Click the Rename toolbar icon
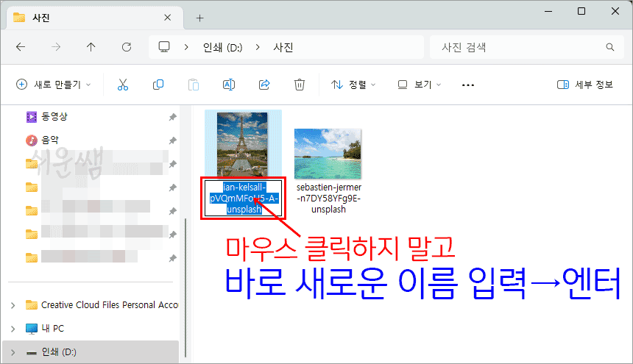 tap(228, 85)
